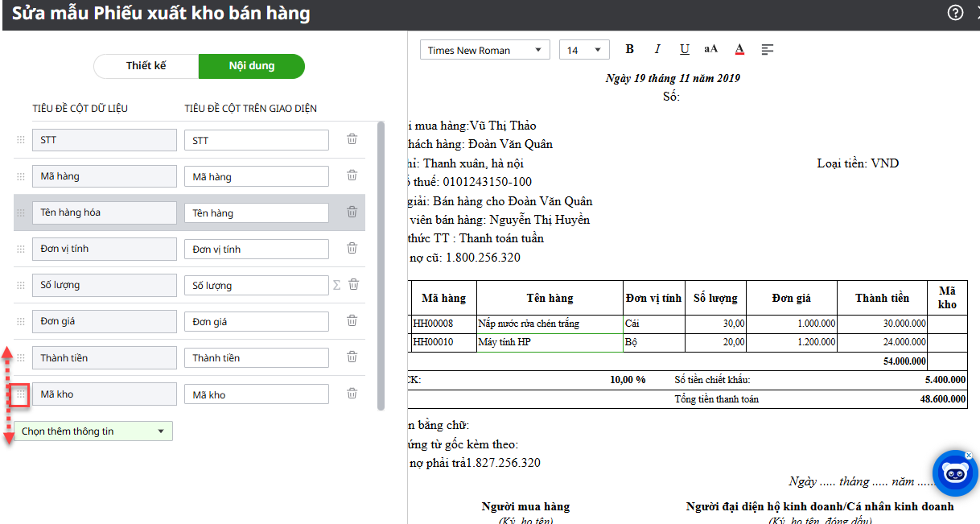Switch to the Thiết kế tab
The height and width of the screenshot is (524, 980).
coord(146,66)
